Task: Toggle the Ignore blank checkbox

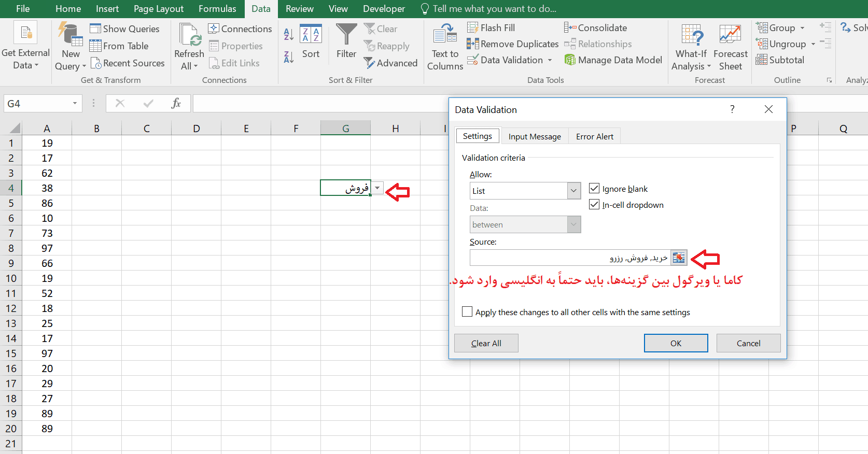Action: [x=594, y=189]
